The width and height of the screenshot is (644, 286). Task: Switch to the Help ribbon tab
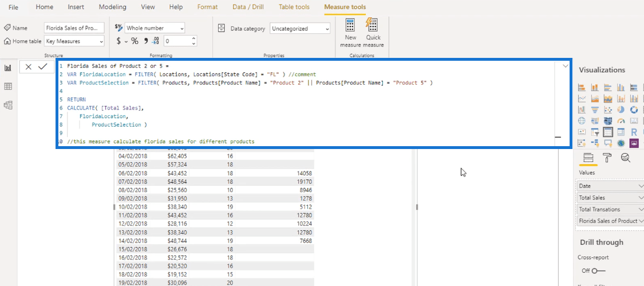[176, 7]
